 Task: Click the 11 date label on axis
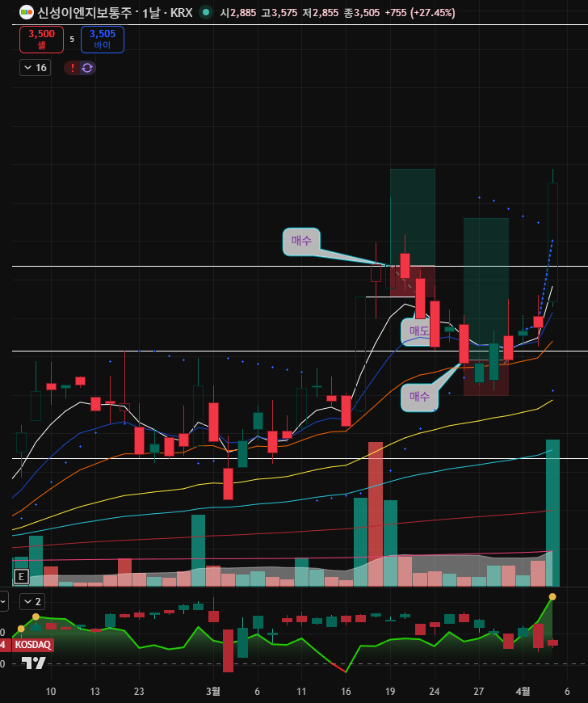click(301, 691)
